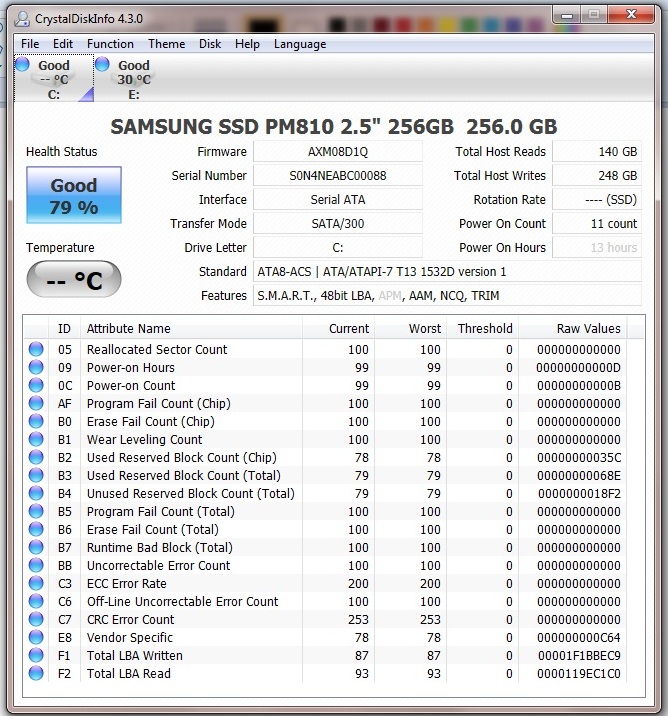This screenshot has width=668, height=716.
Task: Click status orb of Runtime Bad Block row
Action: click(36, 547)
